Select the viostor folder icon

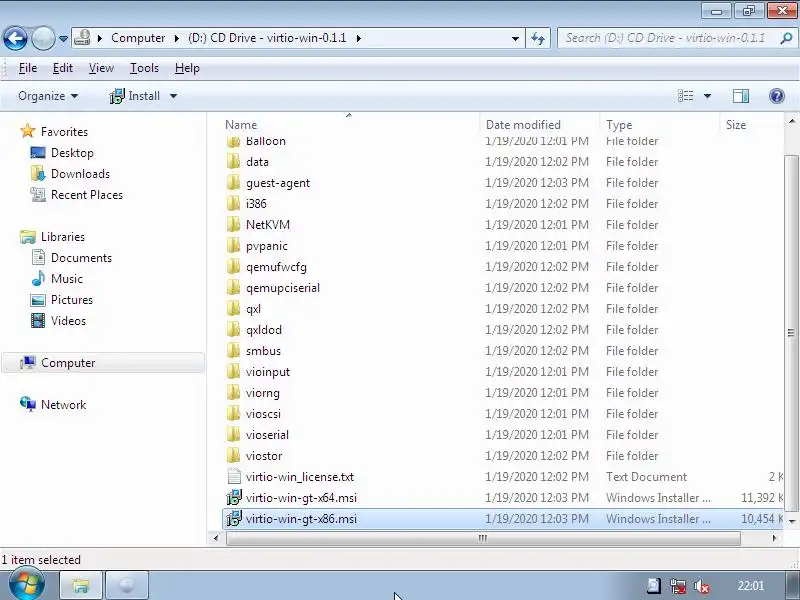[234, 456]
